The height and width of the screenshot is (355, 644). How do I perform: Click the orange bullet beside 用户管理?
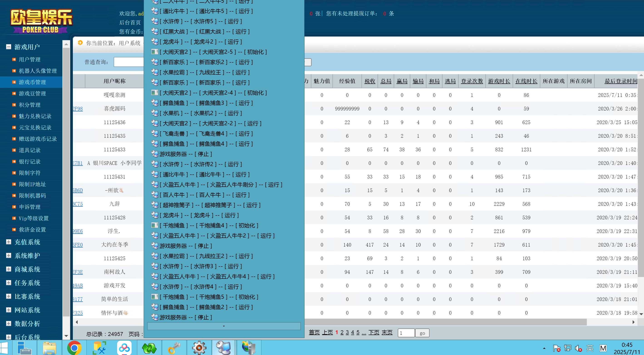14,59
